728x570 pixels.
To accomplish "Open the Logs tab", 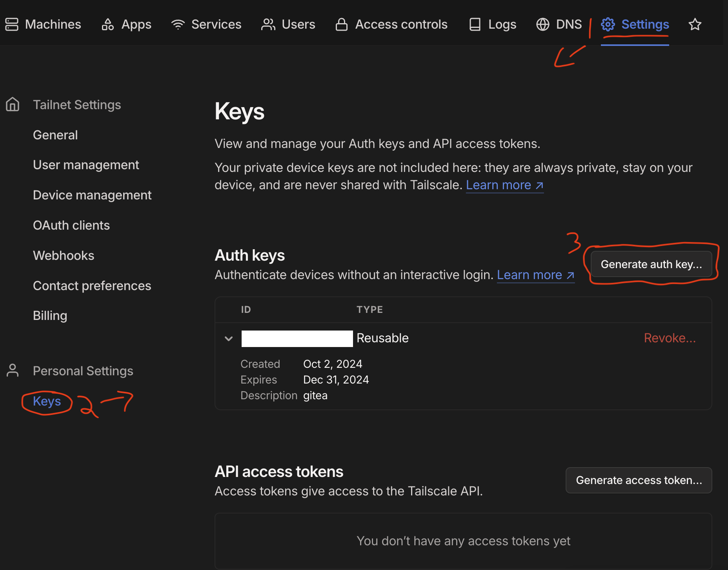I will click(493, 24).
